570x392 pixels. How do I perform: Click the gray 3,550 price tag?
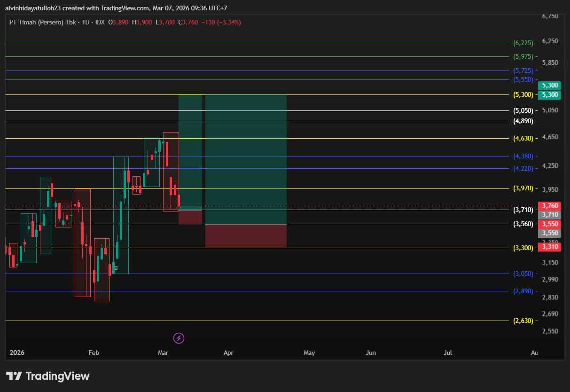point(550,233)
